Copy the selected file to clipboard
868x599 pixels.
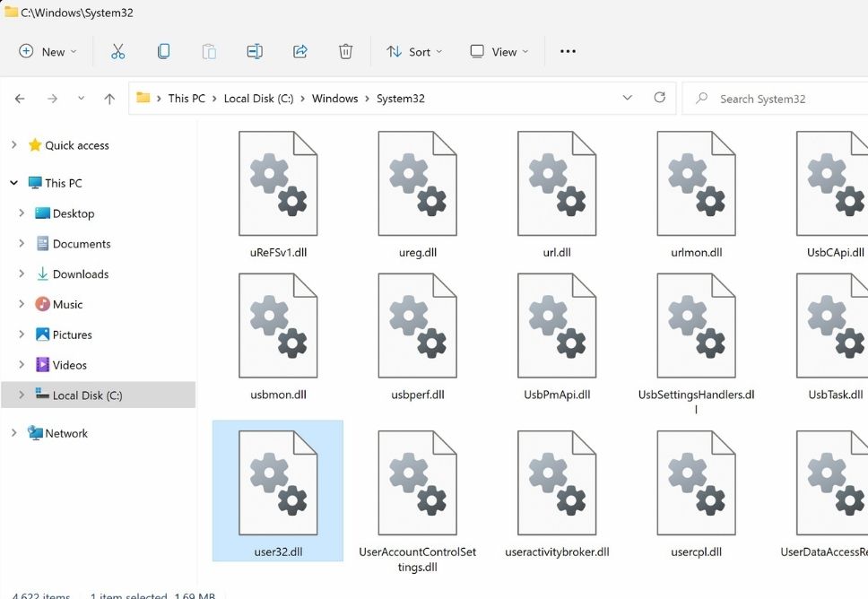(x=163, y=51)
